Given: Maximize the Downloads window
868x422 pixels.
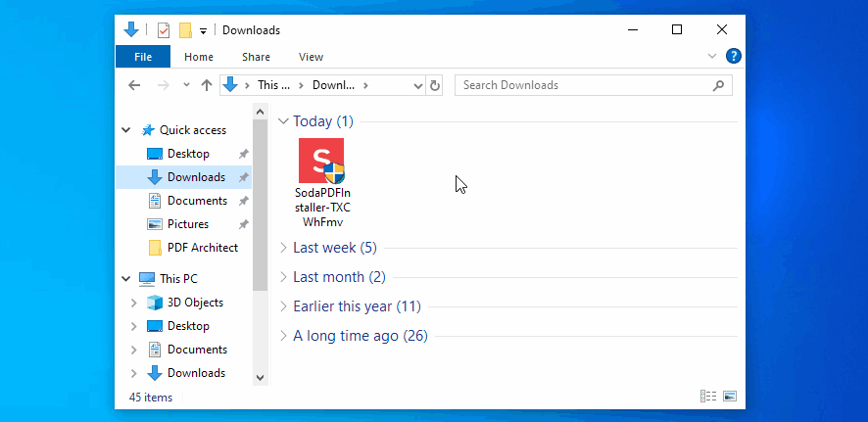Looking at the screenshot, I should coord(676,30).
